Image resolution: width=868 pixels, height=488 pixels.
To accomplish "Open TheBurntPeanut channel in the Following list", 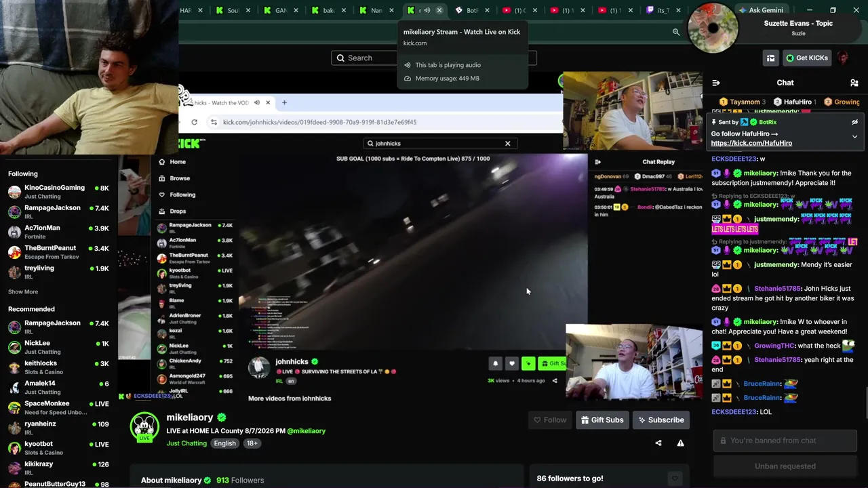I will [58, 252].
